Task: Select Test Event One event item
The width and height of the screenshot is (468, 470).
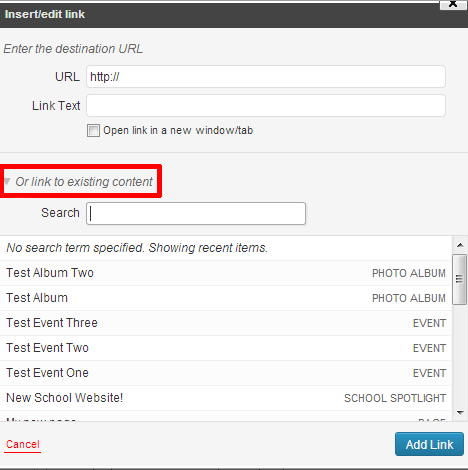Action: [x=226, y=373]
